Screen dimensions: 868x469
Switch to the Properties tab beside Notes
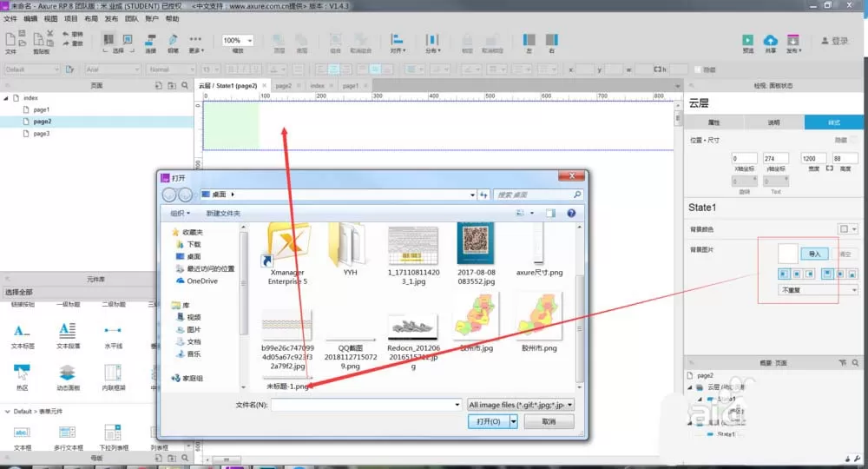[713, 122]
